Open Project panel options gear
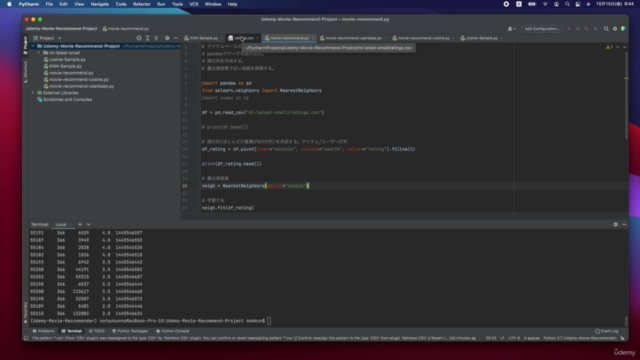The height and width of the screenshot is (360, 640). click(x=167, y=38)
